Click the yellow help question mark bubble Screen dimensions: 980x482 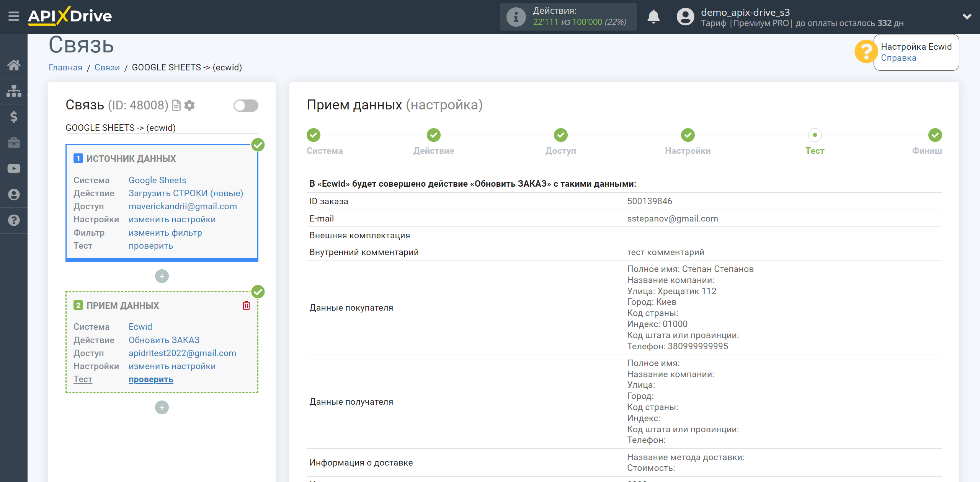point(866,52)
